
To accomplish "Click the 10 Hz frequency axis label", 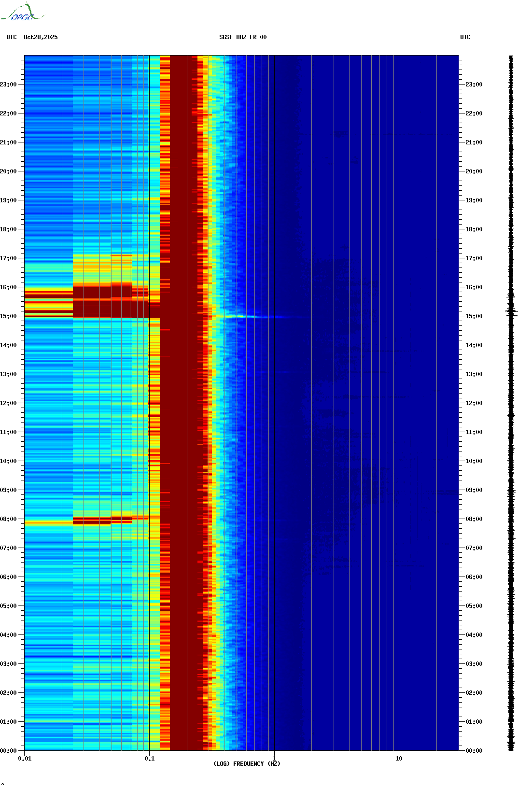I will pos(399,759).
